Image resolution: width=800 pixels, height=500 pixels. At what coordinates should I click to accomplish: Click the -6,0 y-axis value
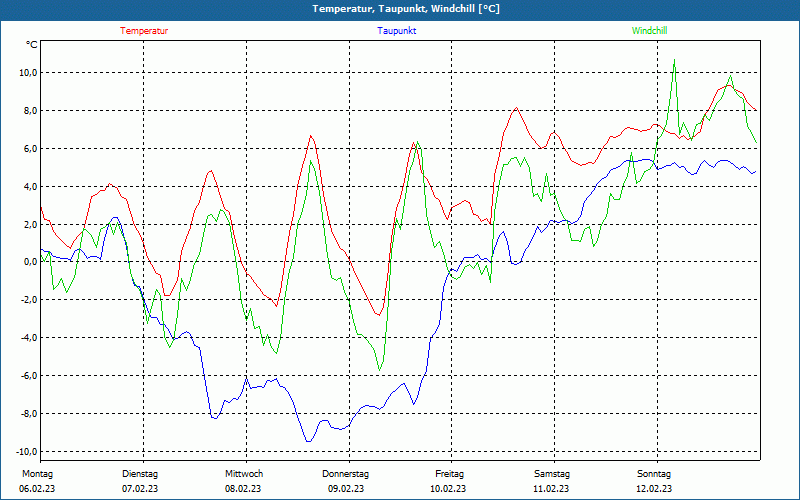[29, 376]
